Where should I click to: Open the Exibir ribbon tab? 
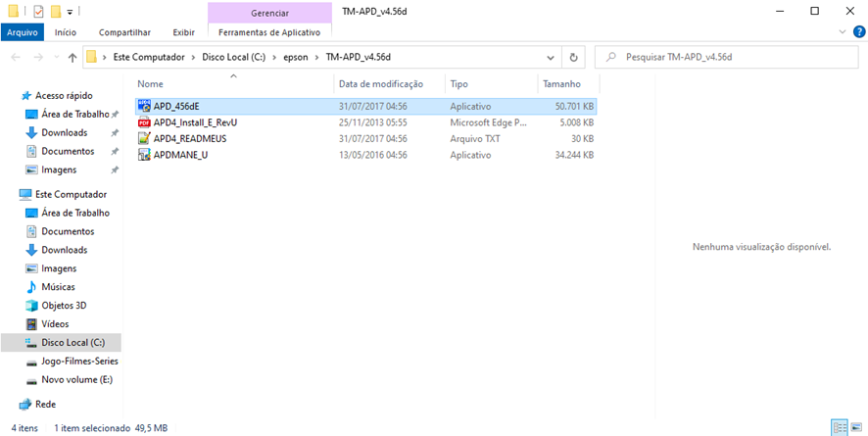point(183,32)
